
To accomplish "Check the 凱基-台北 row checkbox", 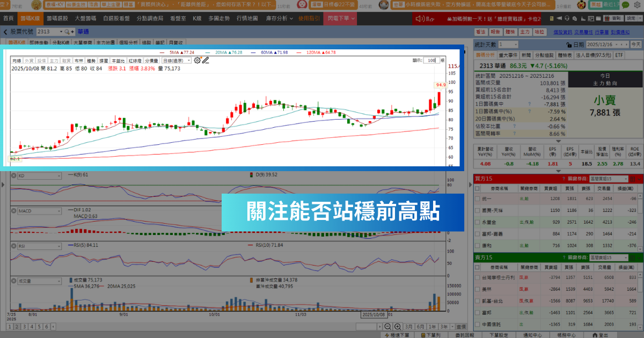I will point(478,301).
